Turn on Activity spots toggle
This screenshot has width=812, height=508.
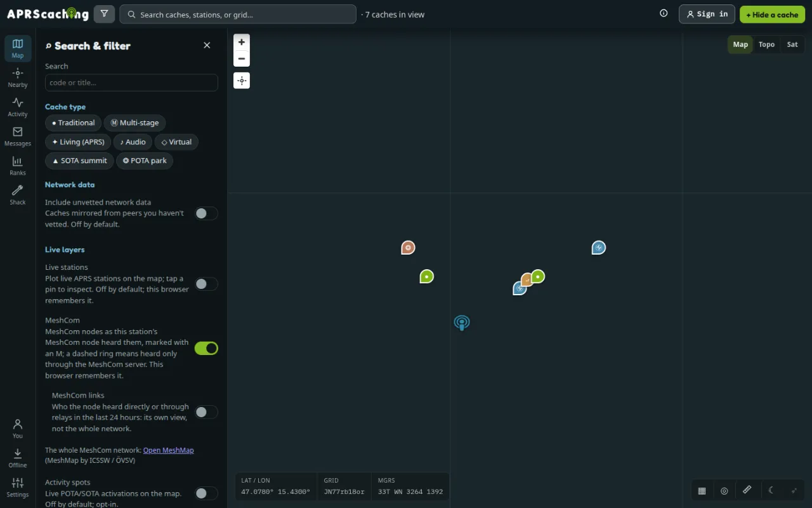206,493
